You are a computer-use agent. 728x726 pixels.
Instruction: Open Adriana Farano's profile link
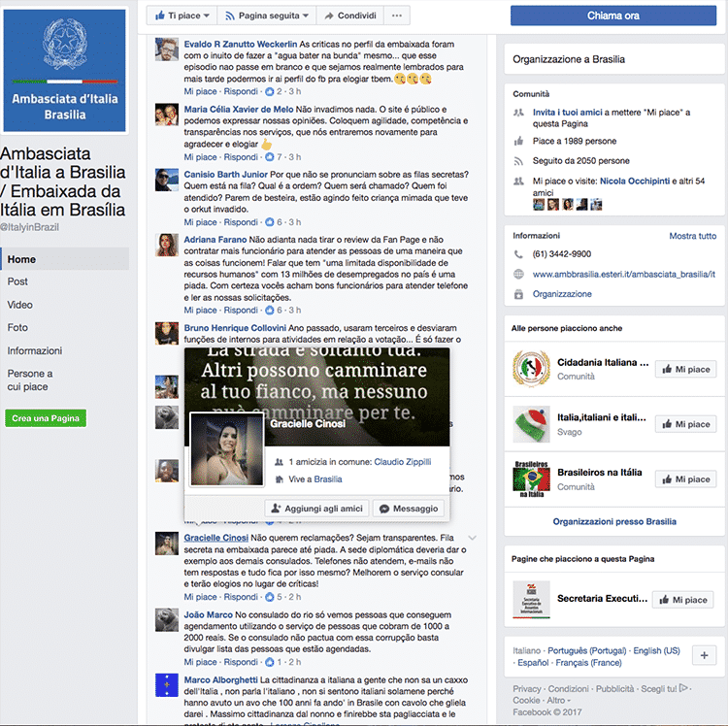tap(215, 240)
